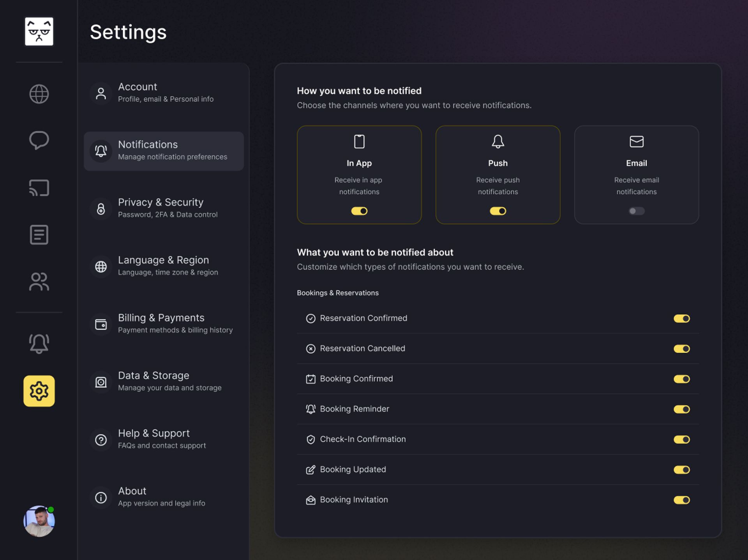Click the Account person icon
This screenshot has height=560, width=748.
click(x=101, y=93)
